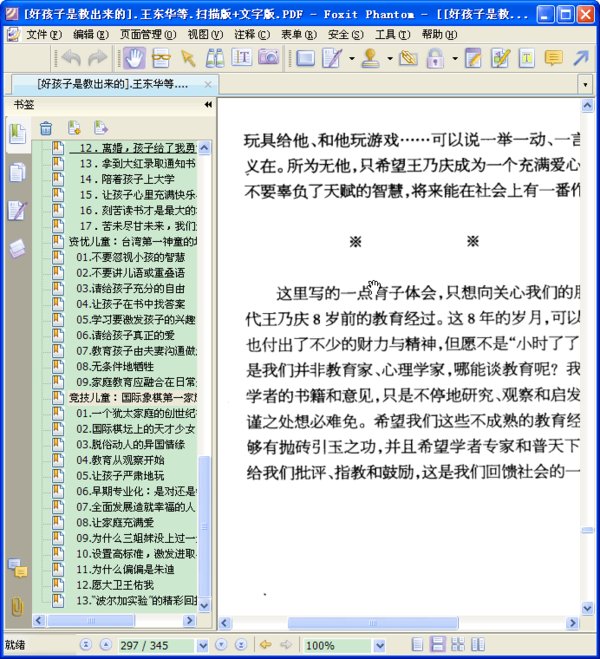Open bookmark 03.请给孩子充分的自由

(x=130, y=288)
